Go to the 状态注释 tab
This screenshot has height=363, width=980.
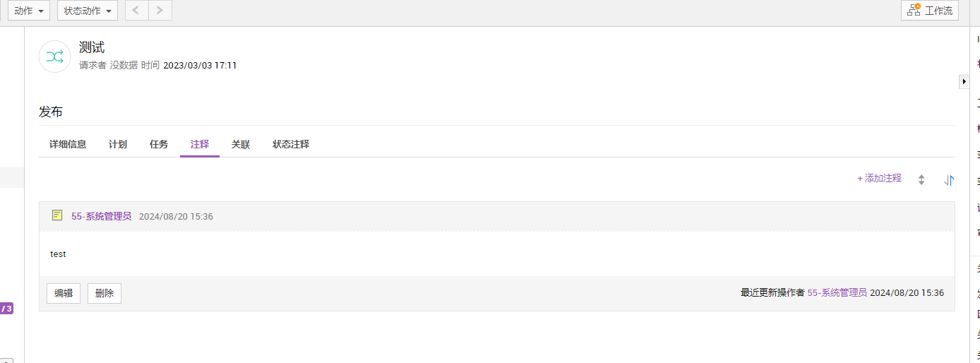[291, 144]
